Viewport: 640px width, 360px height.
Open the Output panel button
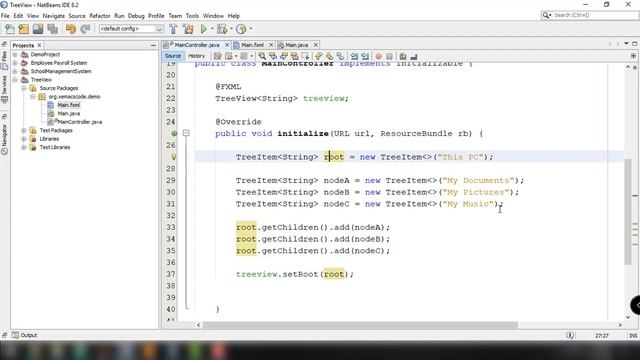[24, 335]
